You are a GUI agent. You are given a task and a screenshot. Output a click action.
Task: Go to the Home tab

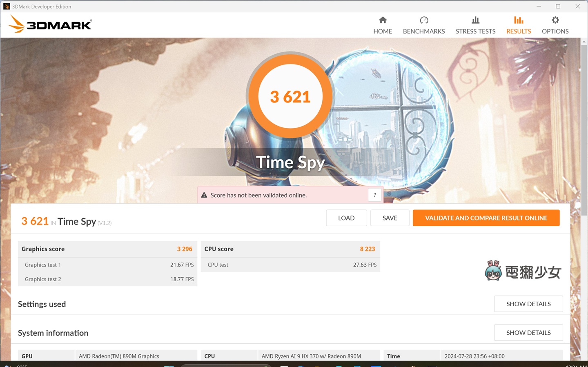383,25
